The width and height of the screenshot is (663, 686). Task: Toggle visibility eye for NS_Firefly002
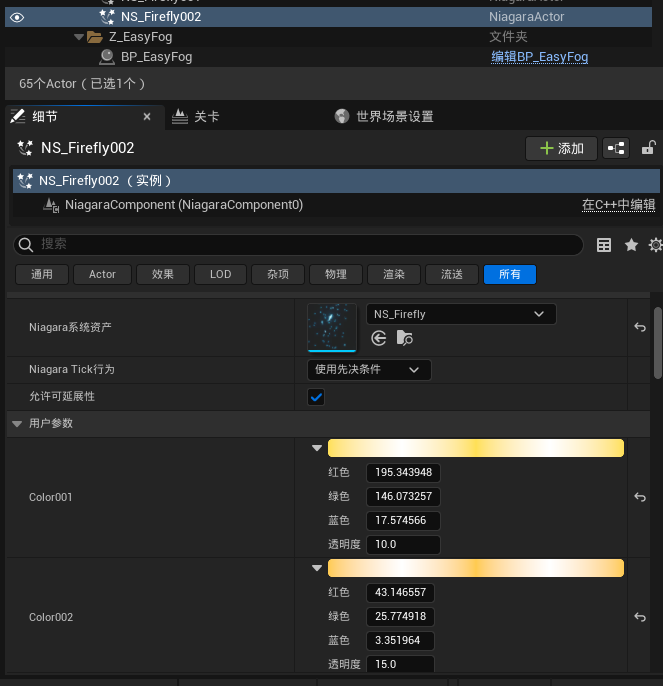pyautogui.click(x=17, y=18)
